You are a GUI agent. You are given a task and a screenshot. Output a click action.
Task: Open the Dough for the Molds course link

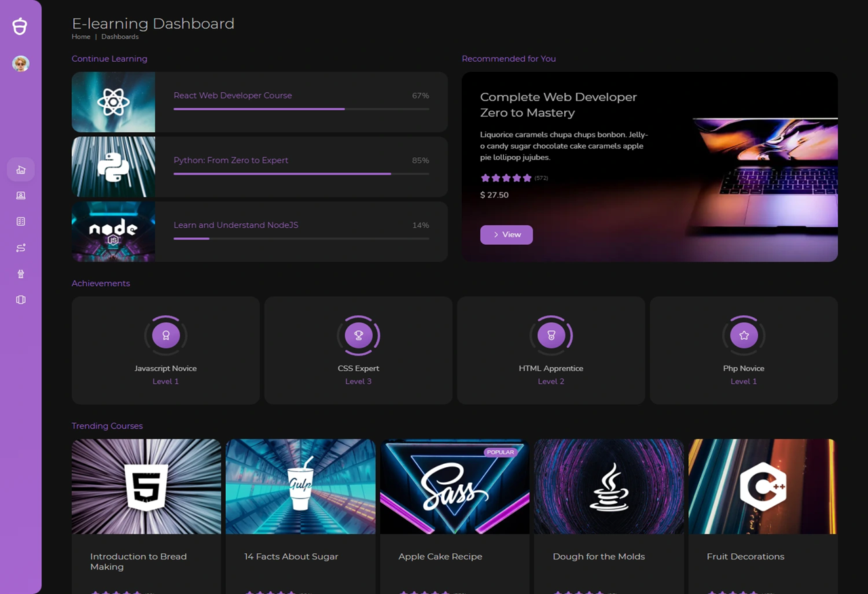(599, 556)
